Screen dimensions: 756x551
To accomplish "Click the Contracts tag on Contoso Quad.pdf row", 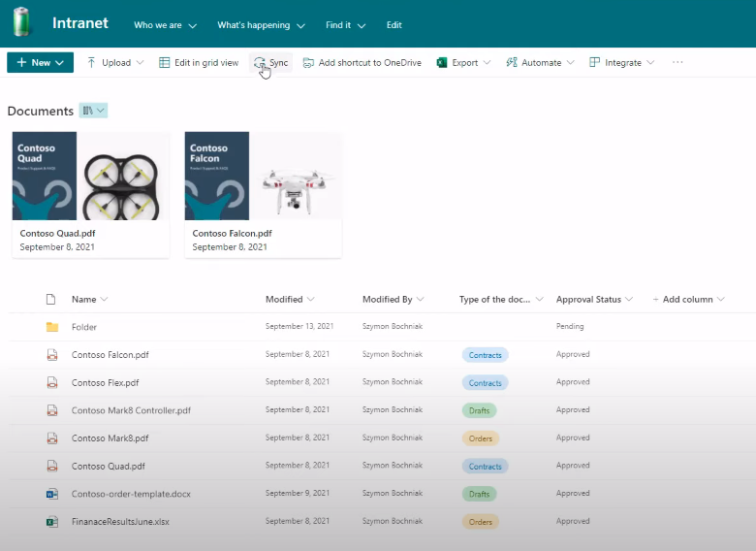I will (485, 467).
